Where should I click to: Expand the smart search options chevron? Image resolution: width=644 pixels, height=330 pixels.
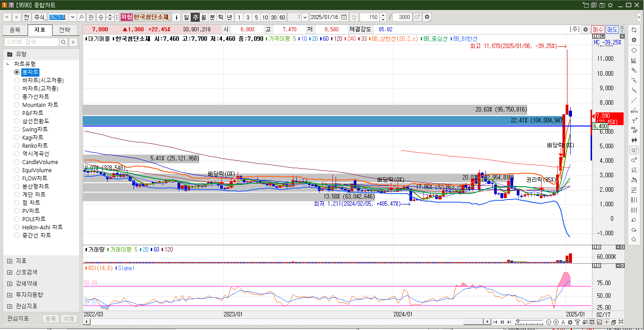coord(73,42)
